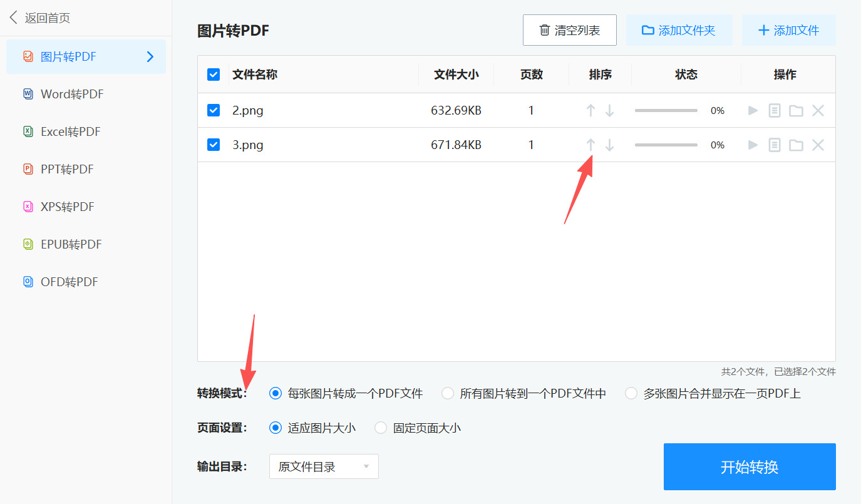
Task: Open the output folder icon for 3.png
Action: (796, 145)
